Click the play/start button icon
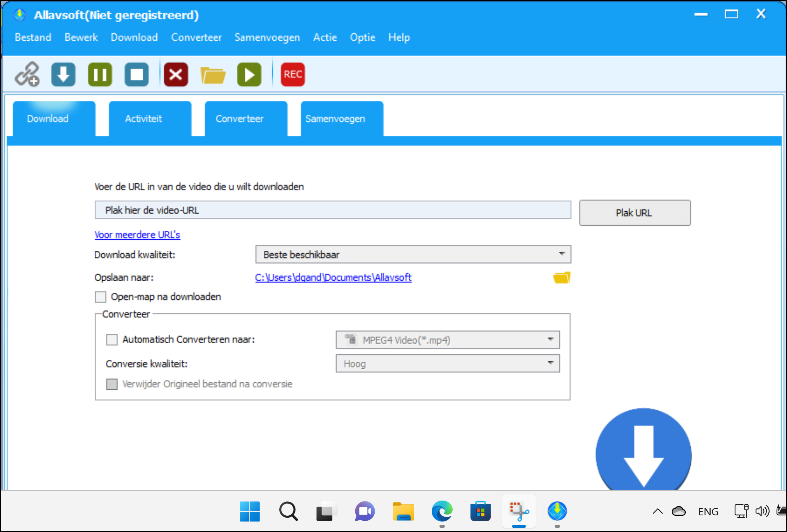Viewport: 787px width, 532px height. point(249,74)
